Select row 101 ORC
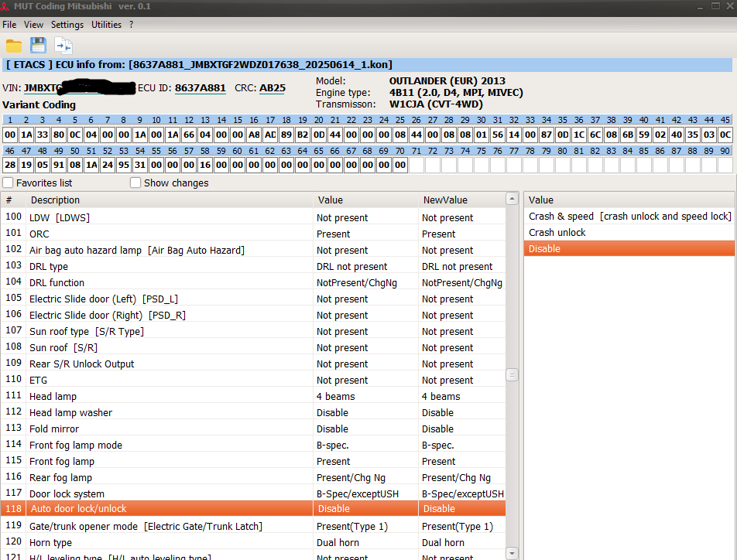This screenshot has height=560, width=737. [253, 234]
